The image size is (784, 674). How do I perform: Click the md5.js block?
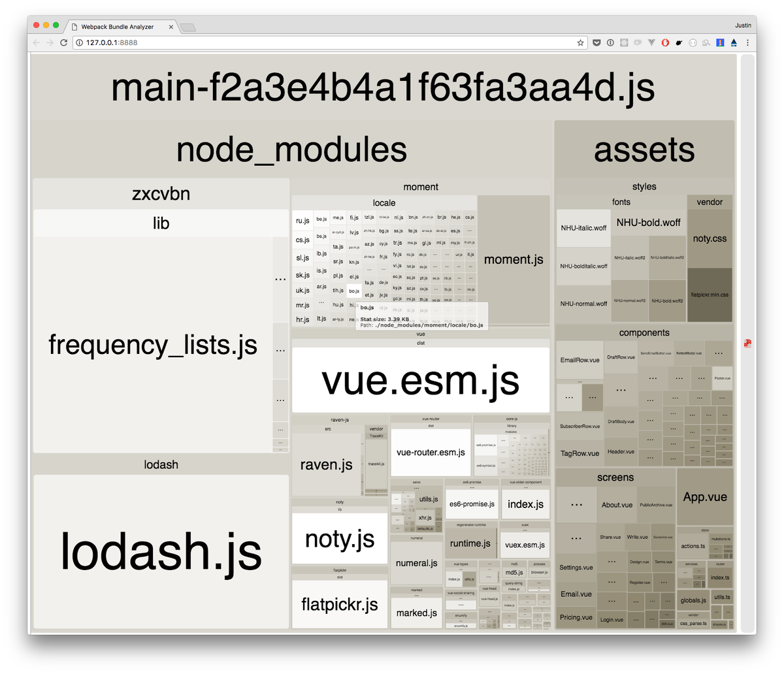tap(514, 572)
